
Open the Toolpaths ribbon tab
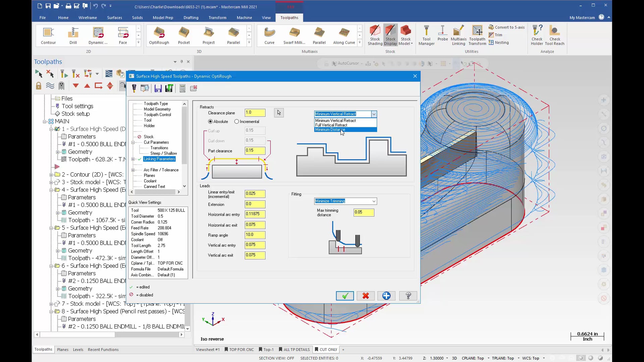click(289, 18)
